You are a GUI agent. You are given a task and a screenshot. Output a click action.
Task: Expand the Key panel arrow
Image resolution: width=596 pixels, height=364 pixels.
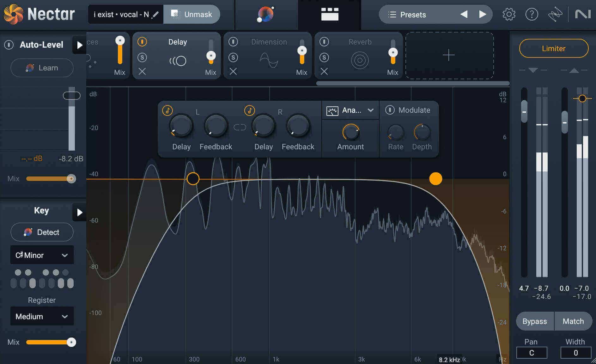coord(79,212)
